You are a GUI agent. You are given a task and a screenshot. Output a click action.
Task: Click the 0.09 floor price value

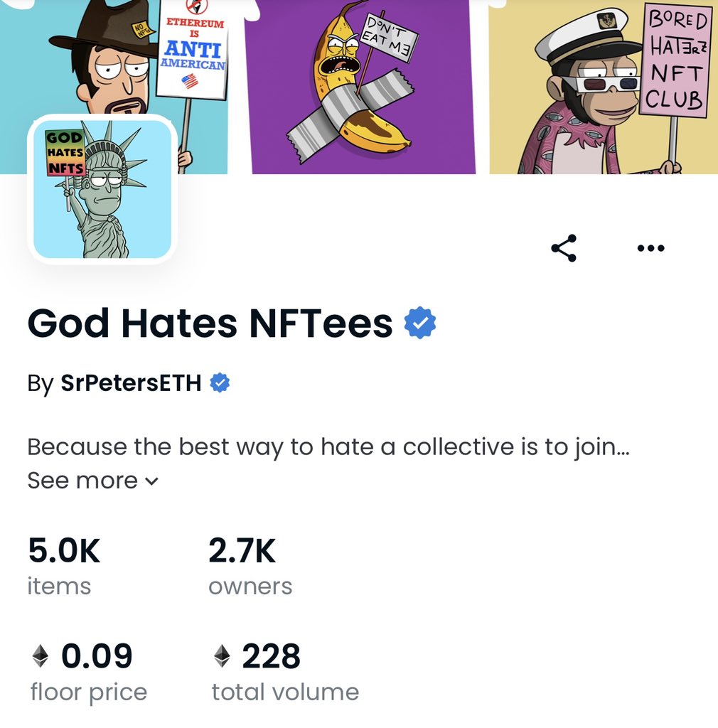(x=97, y=656)
